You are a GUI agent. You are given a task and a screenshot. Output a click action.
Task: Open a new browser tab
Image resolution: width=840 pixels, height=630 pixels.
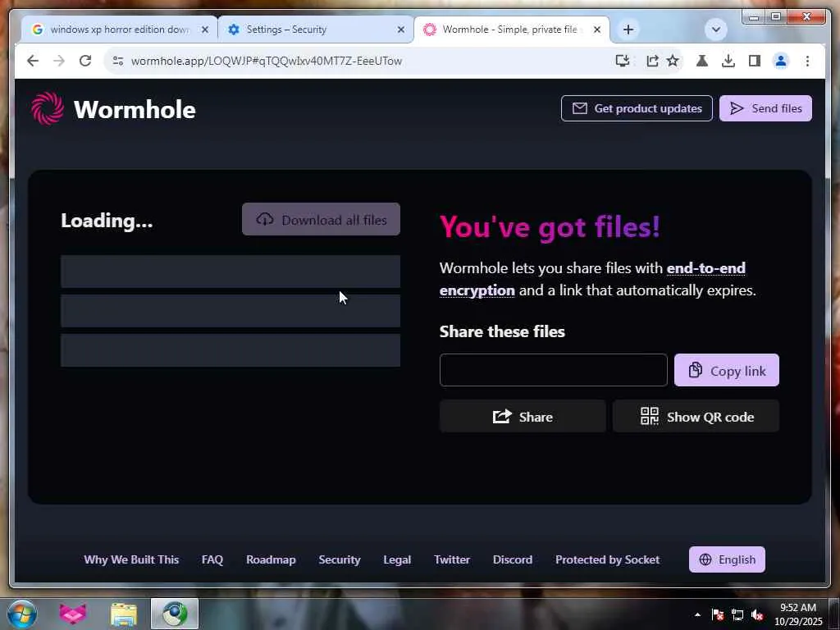click(x=628, y=30)
